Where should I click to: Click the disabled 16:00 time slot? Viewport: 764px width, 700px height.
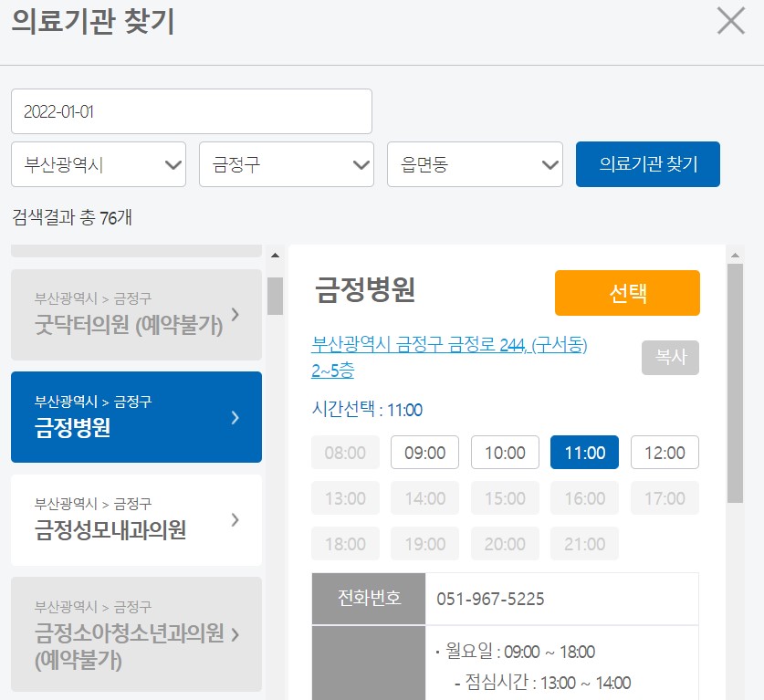(585, 497)
